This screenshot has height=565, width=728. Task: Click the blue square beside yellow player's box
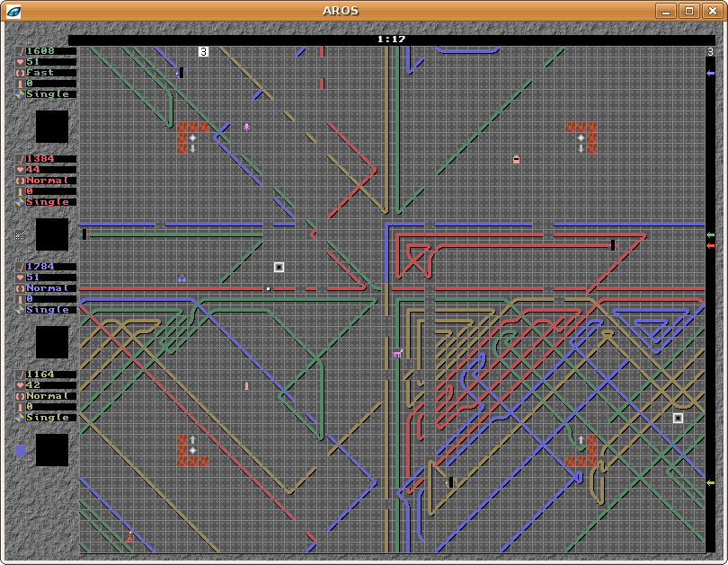point(21,451)
